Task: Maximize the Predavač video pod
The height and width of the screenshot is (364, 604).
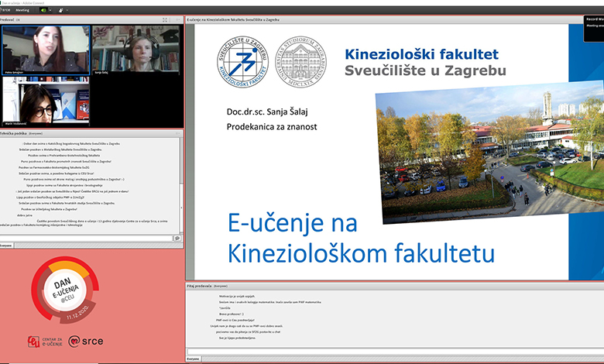Action: pos(165,19)
